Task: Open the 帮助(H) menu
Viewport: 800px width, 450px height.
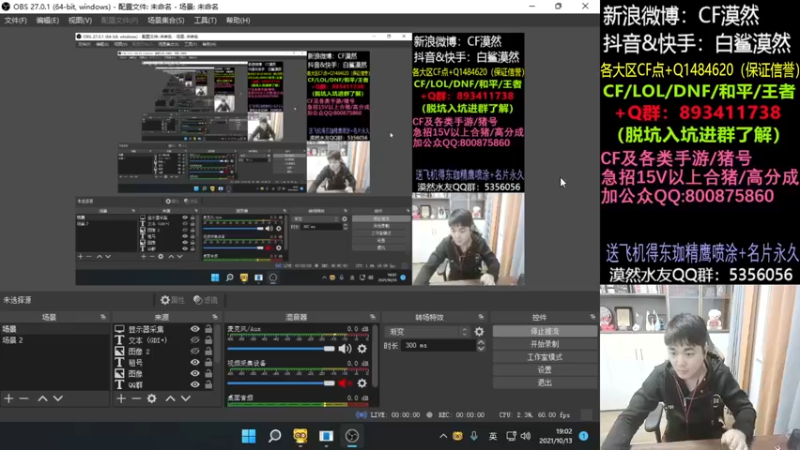Action: (x=238, y=20)
